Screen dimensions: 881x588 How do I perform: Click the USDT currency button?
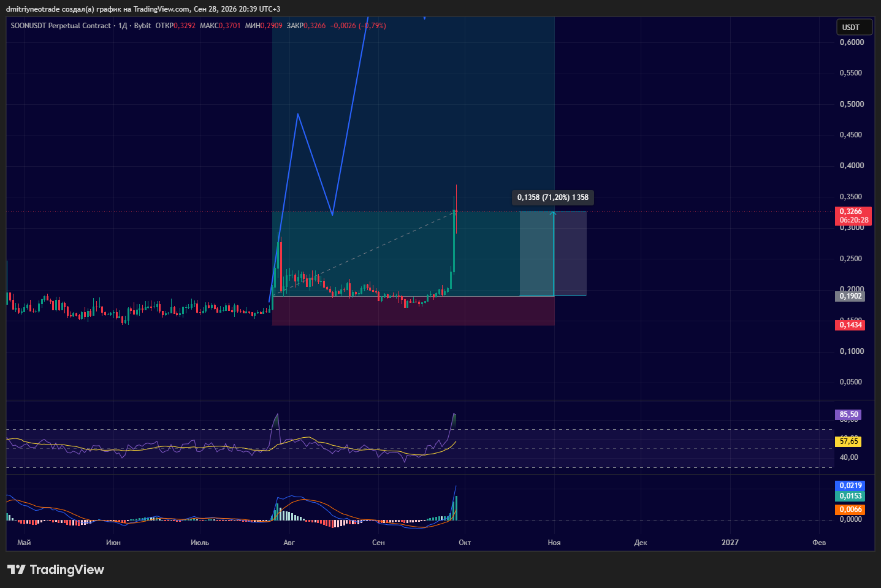coord(854,27)
